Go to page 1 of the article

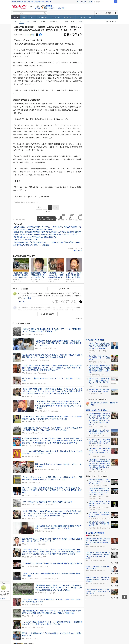click(45, 207)
